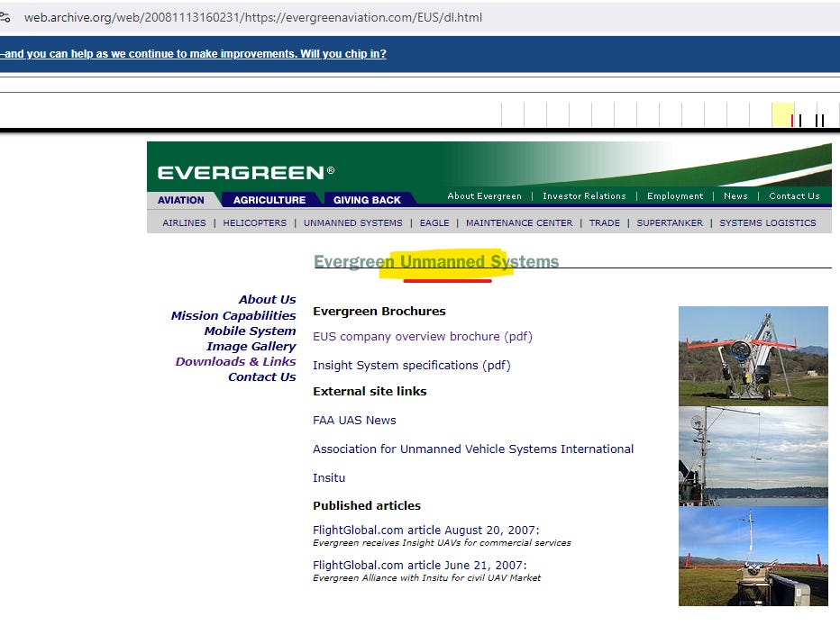The image size is (840, 644).
Task: Open the Mobile System page
Action: (250, 331)
